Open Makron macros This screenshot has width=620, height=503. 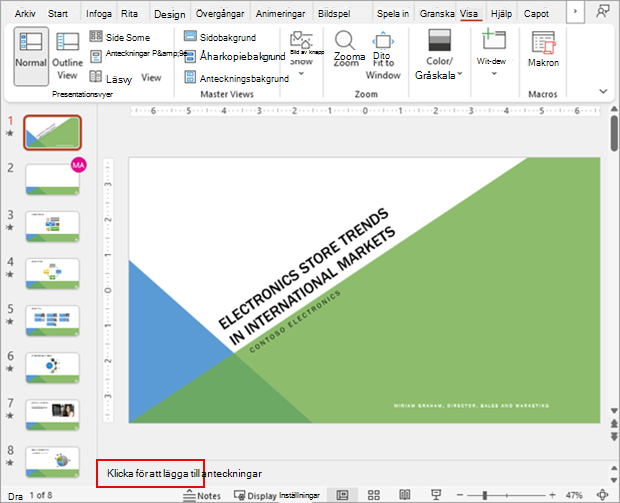pyautogui.click(x=543, y=49)
